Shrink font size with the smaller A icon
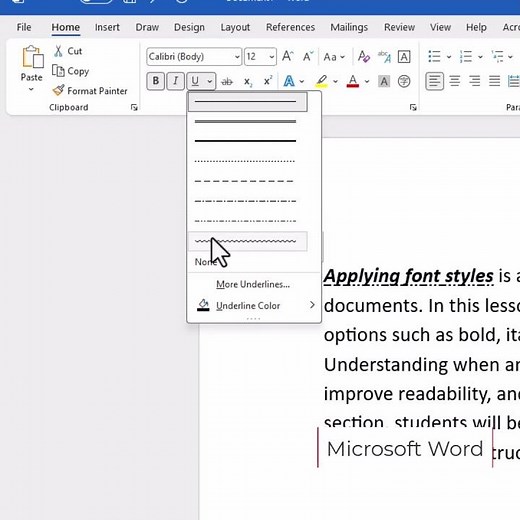This screenshot has height=520, width=520. pyautogui.click(x=308, y=56)
